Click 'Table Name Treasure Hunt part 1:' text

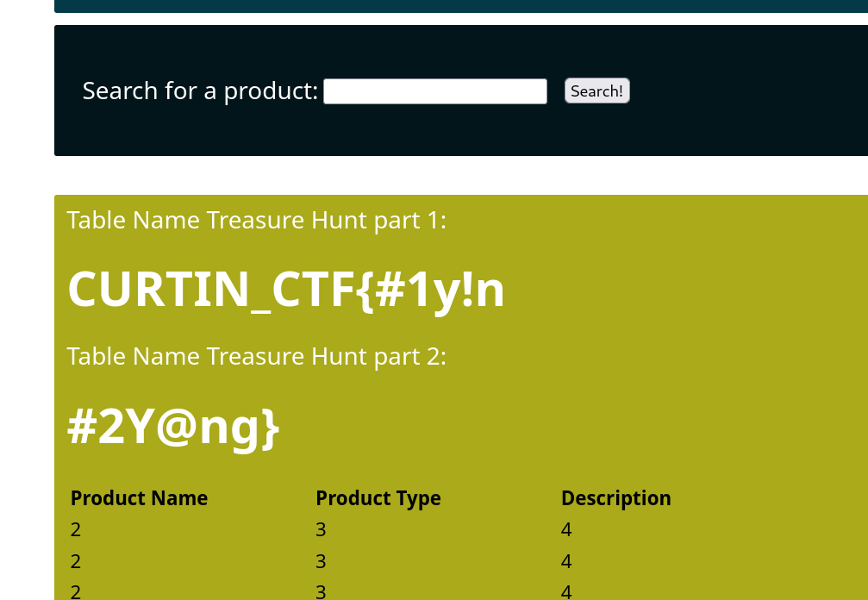(256, 221)
